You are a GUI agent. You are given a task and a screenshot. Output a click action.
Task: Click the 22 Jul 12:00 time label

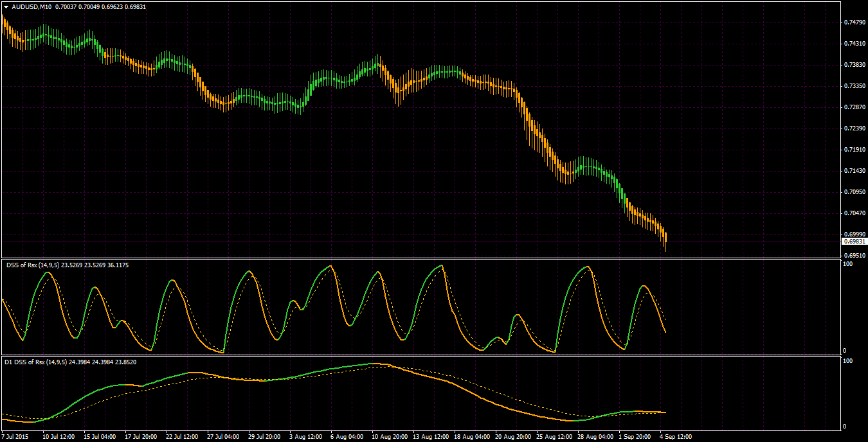point(182,436)
